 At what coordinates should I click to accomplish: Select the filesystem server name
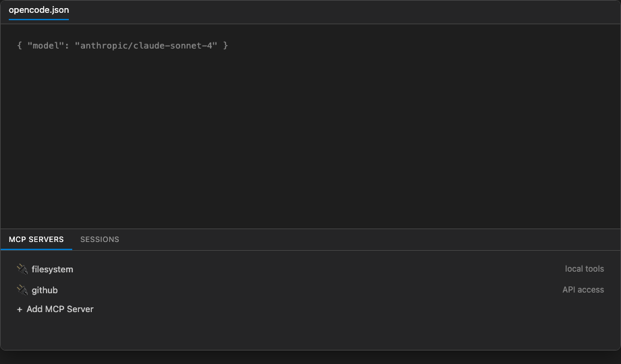(x=52, y=270)
